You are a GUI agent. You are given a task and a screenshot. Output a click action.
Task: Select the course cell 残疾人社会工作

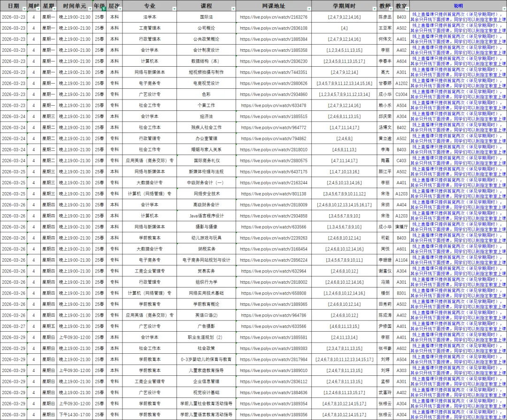click(x=206, y=127)
